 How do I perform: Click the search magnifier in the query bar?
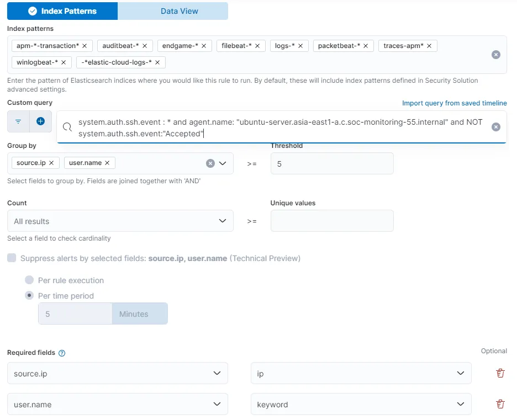pos(67,127)
